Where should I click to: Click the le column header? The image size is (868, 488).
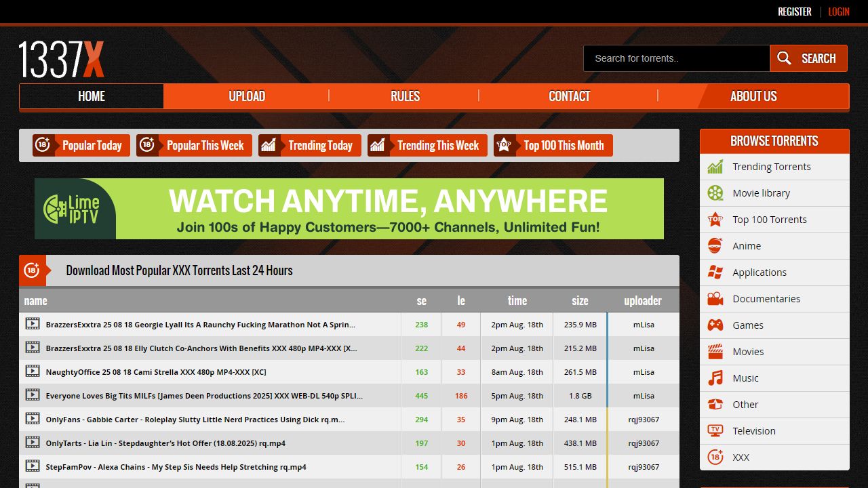point(461,301)
